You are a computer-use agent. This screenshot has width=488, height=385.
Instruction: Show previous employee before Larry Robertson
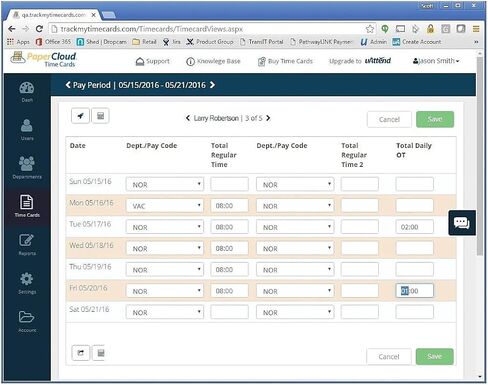pyautogui.click(x=188, y=118)
